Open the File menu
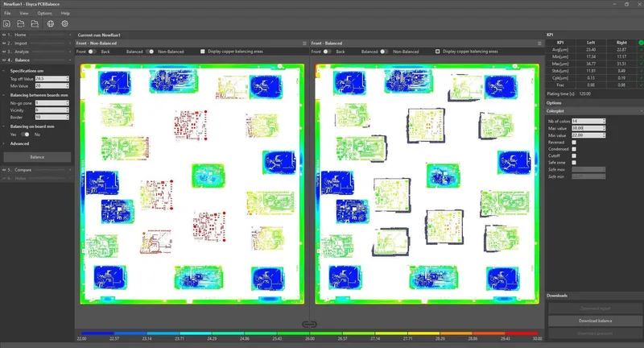The width and height of the screenshot is (644, 348). tap(7, 13)
